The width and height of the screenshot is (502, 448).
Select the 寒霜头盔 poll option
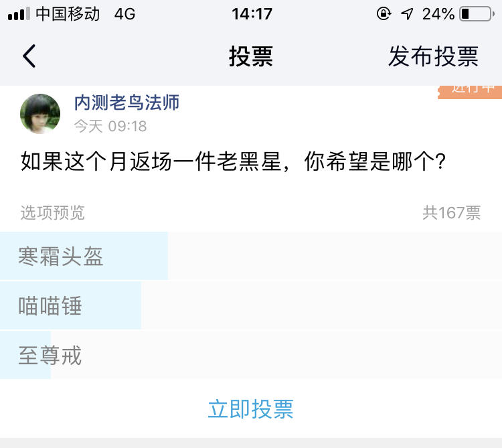tap(251, 256)
